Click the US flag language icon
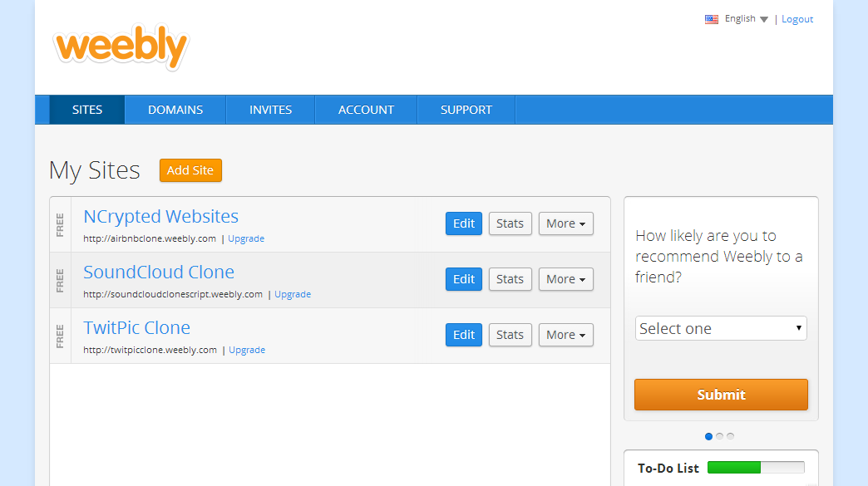The image size is (868, 486). pos(712,19)
